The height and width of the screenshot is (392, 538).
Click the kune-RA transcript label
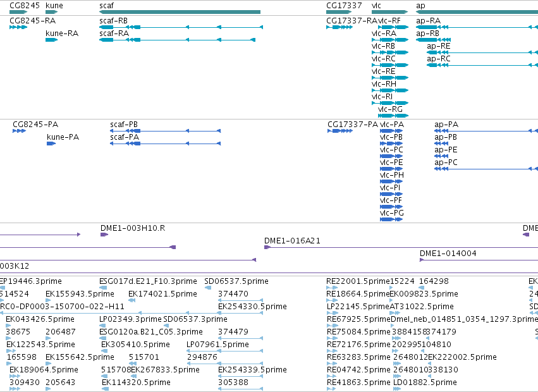pos(62,34)
